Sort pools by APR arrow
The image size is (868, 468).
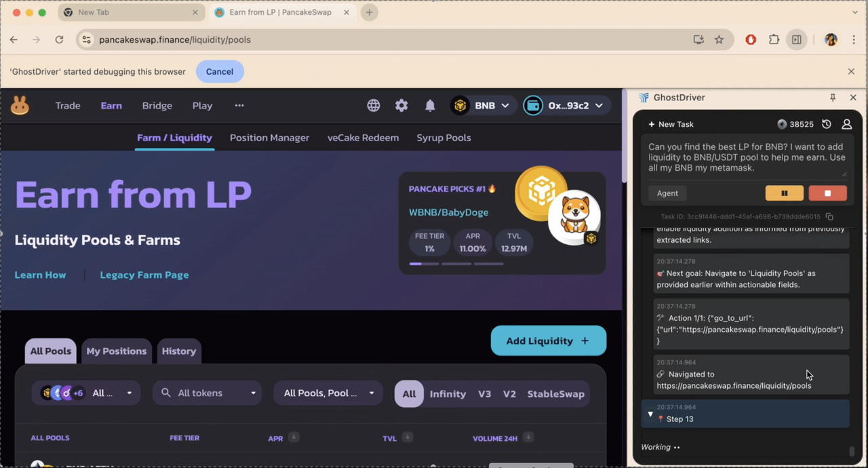point(294,437)
